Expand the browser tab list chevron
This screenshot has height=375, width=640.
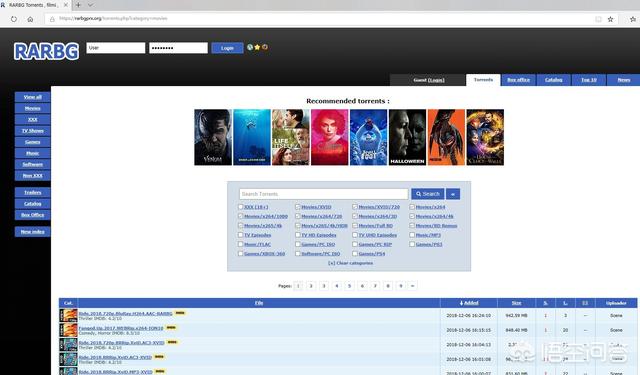[90, 5]
